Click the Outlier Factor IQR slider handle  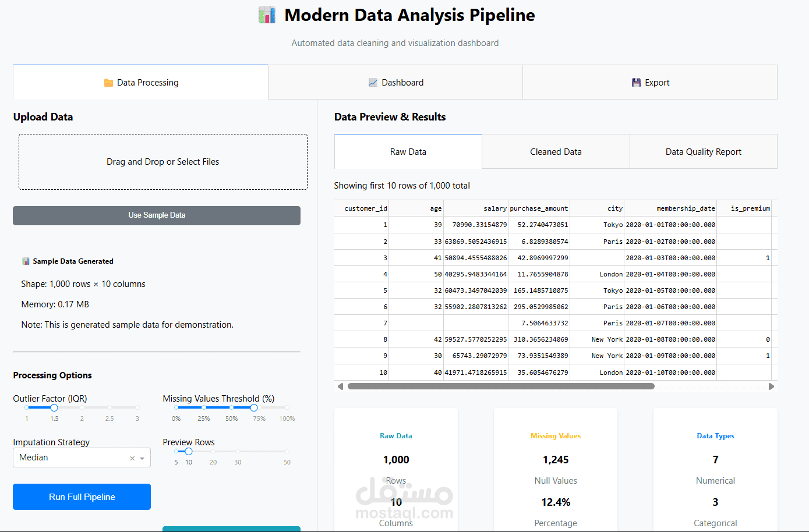[54, 408]
